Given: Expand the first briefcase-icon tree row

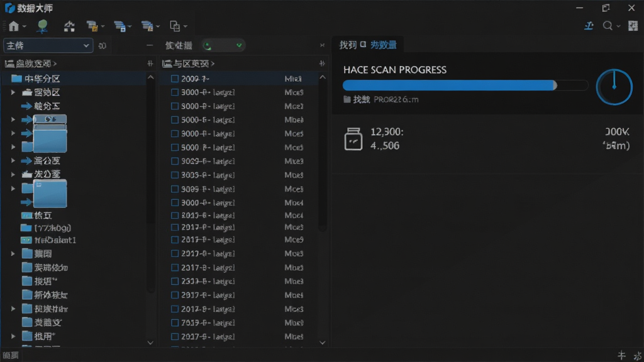Looking at the screenshot, I should tap(13, 92).
